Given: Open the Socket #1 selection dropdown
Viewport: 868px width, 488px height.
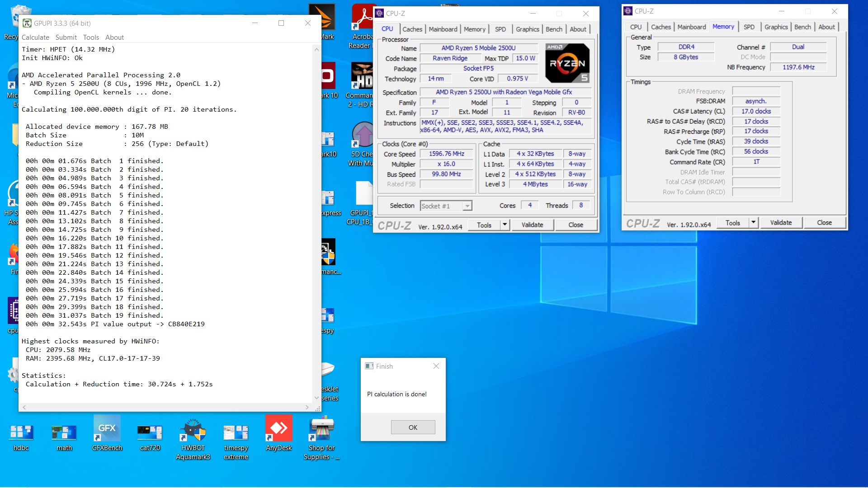Looking at the screenshot, I should click(x=446, y=206).
